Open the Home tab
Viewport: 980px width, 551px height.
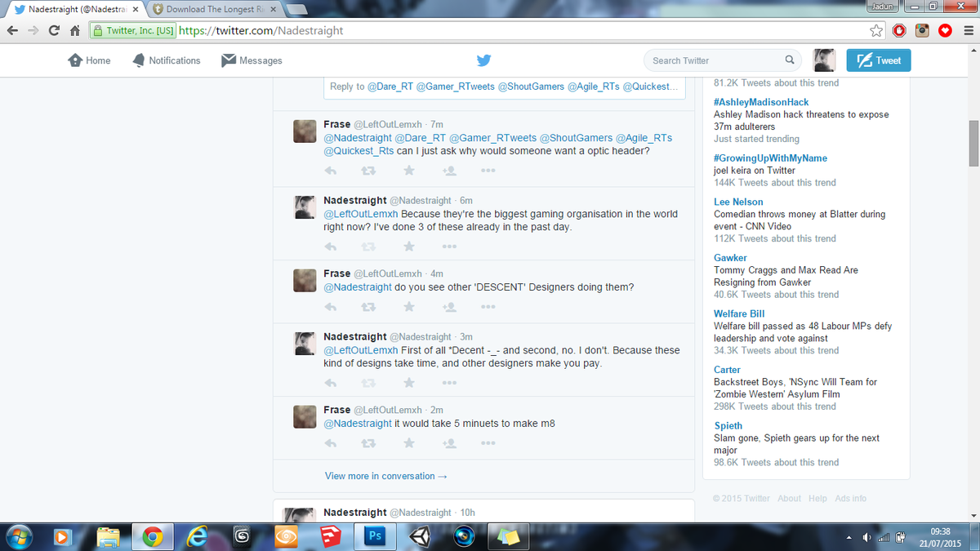(90, 60)
